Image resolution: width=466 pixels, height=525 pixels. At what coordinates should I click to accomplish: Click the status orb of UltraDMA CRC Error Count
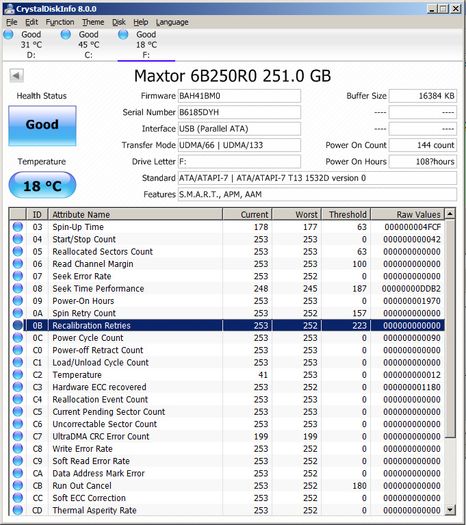tap(18, 436)
